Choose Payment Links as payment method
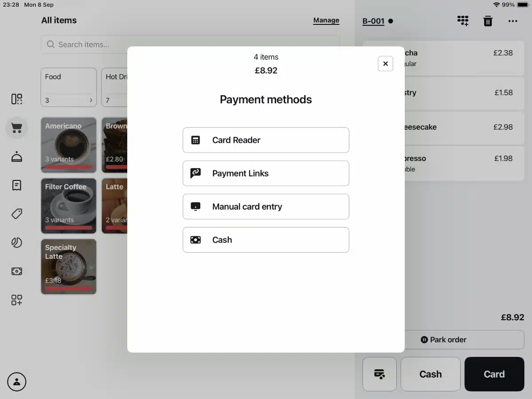This screenshot has width=532, height=399. tap(266, 173)
